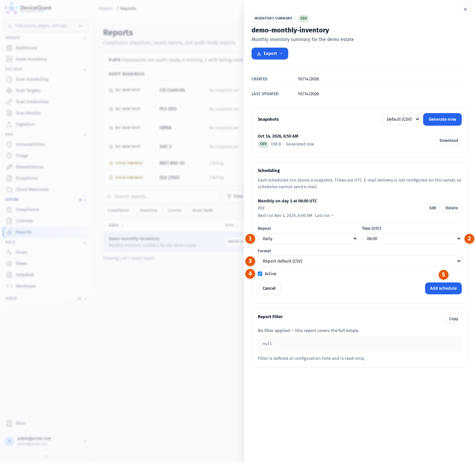476x463 pixels.
Task: Copy the report filter
Action: (x=454, y=319)
